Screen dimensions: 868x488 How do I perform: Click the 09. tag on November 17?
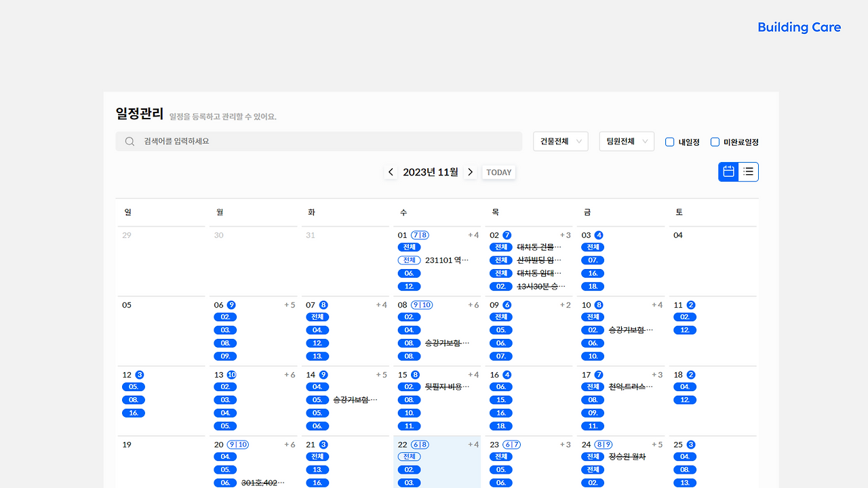coord(593,413)
